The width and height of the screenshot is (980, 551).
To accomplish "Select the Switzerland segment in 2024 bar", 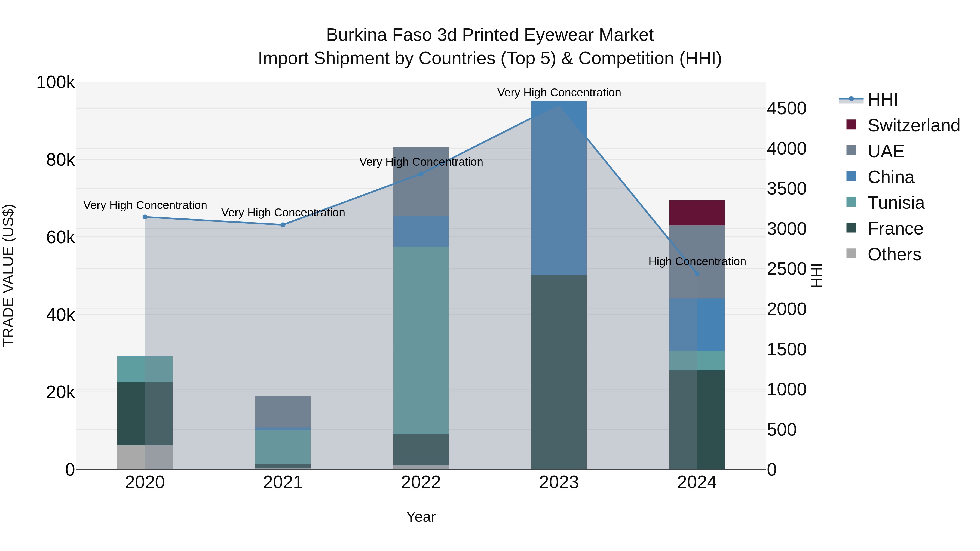I will pos(697,213).
